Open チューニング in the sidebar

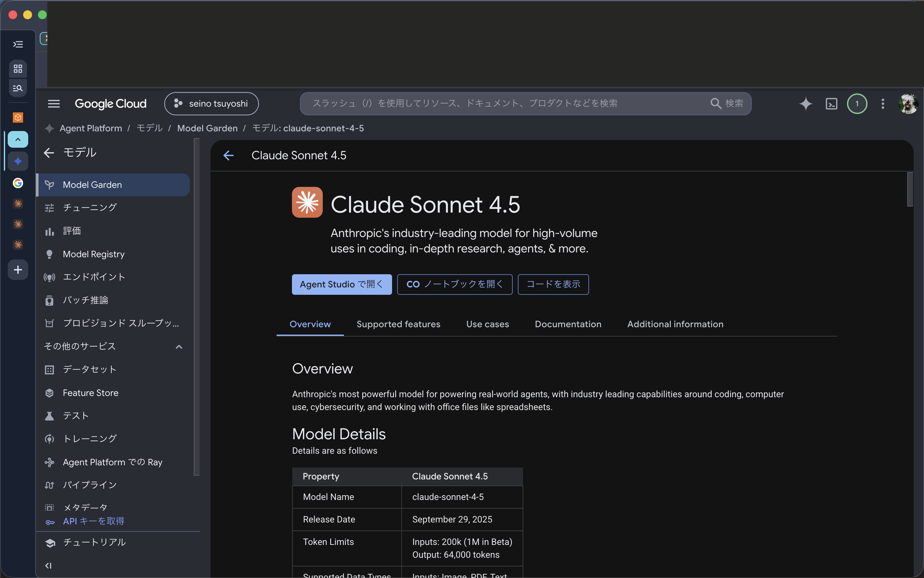tap(113, 207)
